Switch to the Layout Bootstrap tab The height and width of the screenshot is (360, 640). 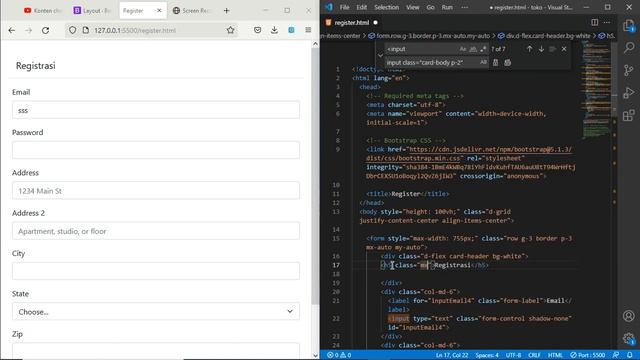tap(93, 11)
